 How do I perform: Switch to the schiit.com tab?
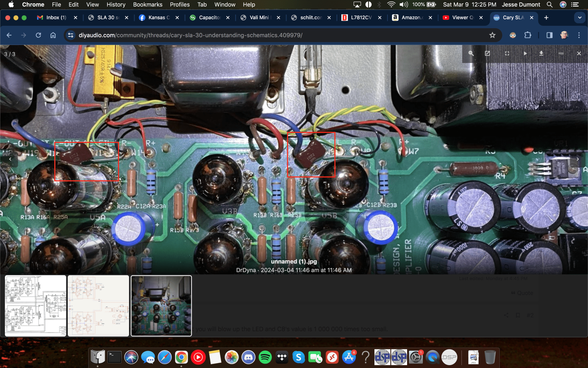pyautogui.click(x=311, y=18)
